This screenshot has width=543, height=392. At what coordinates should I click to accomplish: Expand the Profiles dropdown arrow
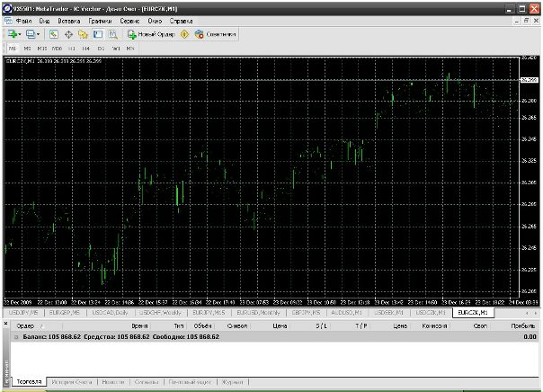click(x=38, y=33)
